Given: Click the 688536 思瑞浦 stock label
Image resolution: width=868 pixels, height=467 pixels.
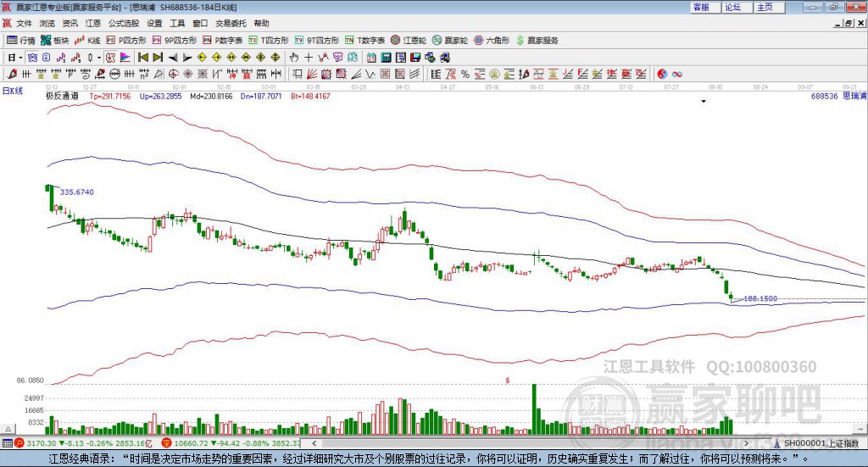Looking at the screenshot, I should [838, 97].
